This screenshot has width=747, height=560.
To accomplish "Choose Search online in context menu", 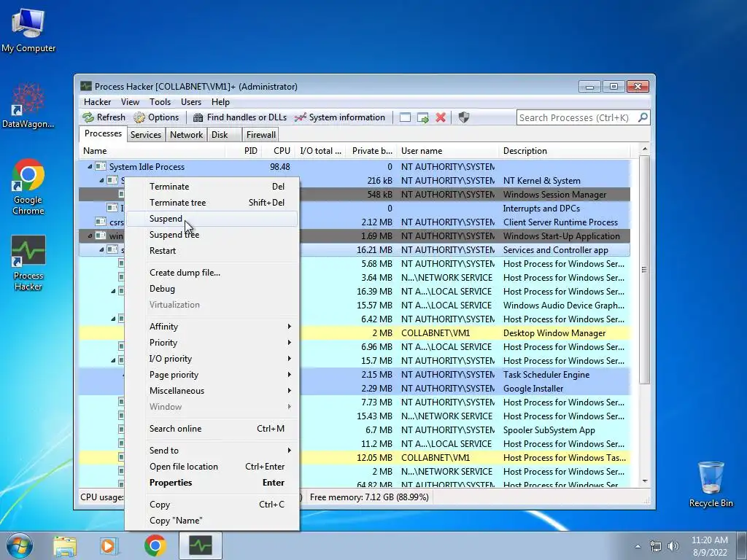I will click(x=212, y=429).
